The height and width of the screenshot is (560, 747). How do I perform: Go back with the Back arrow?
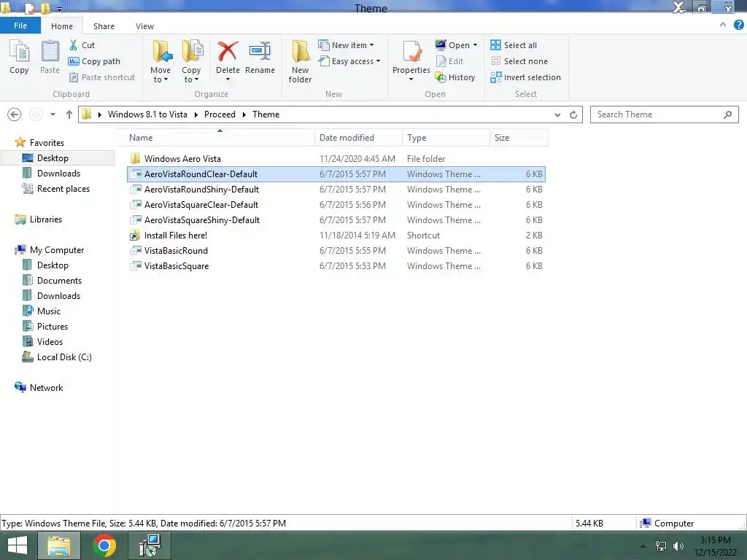(15, 114)
